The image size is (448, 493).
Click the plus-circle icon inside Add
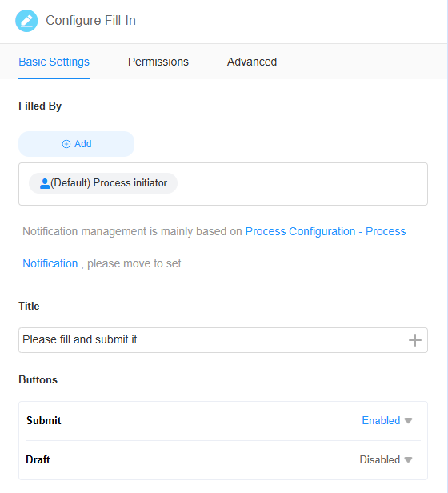coord(66,144)
